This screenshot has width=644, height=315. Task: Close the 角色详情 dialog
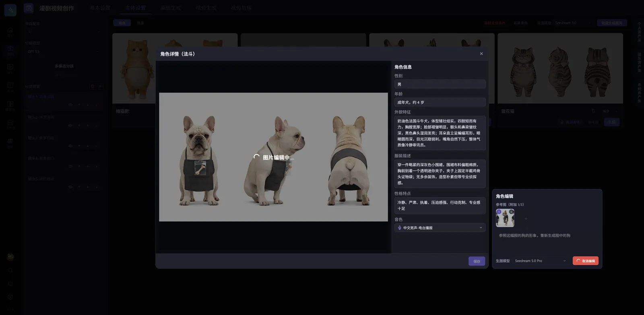(x=481, y=54)
